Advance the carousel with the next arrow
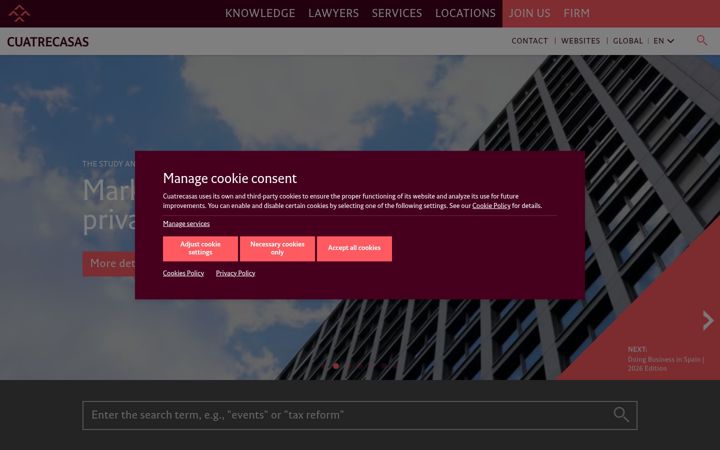Viewport: 720px width, 450px height. coord(708,321)
